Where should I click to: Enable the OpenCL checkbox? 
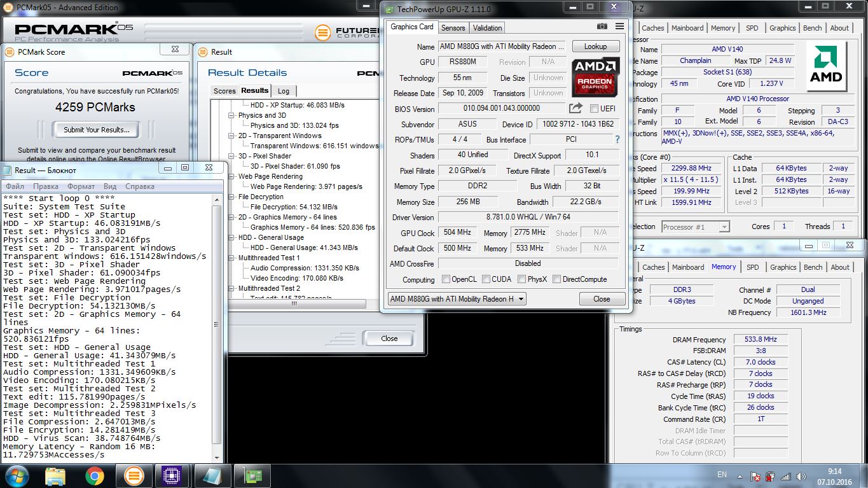446,279
